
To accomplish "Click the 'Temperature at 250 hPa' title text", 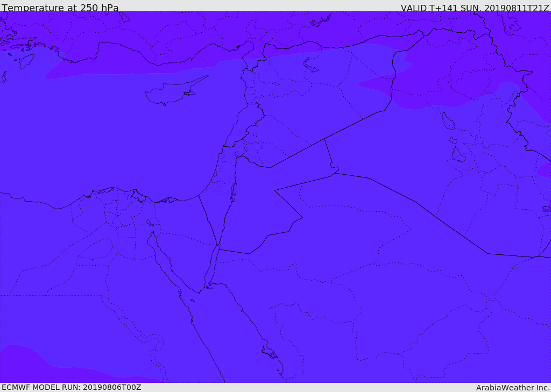I will pyautogui.click(x=60, y=8).
